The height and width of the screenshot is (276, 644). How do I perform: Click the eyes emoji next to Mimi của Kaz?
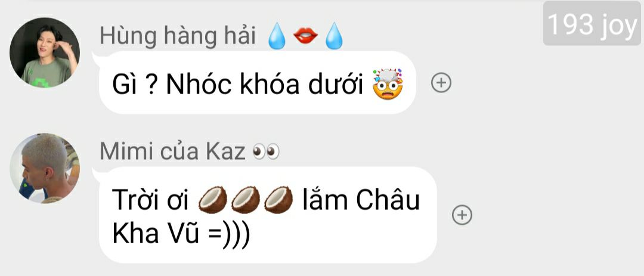[x=266, y=153]
